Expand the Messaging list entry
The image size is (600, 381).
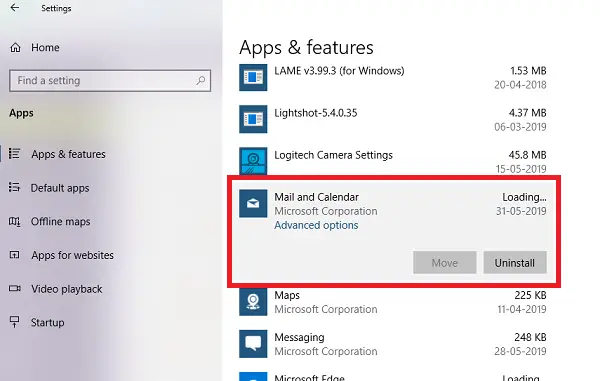click(x=393, y=344)
